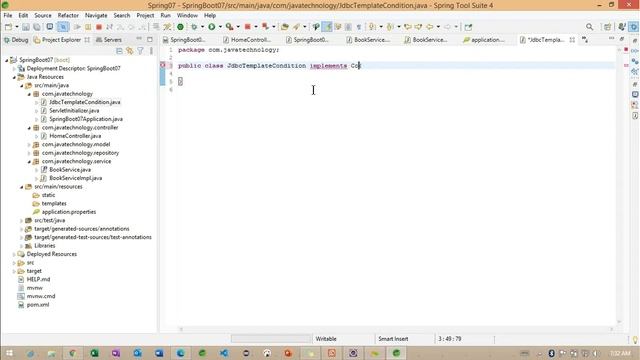Click the red Terminate stop icon
Viewport: 640px width, 360px height.
[99, 27]
